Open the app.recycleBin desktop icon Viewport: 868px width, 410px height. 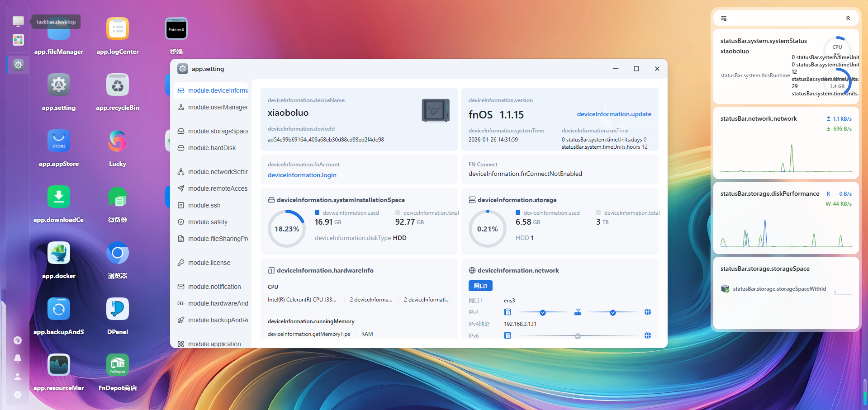coord(118,85)
